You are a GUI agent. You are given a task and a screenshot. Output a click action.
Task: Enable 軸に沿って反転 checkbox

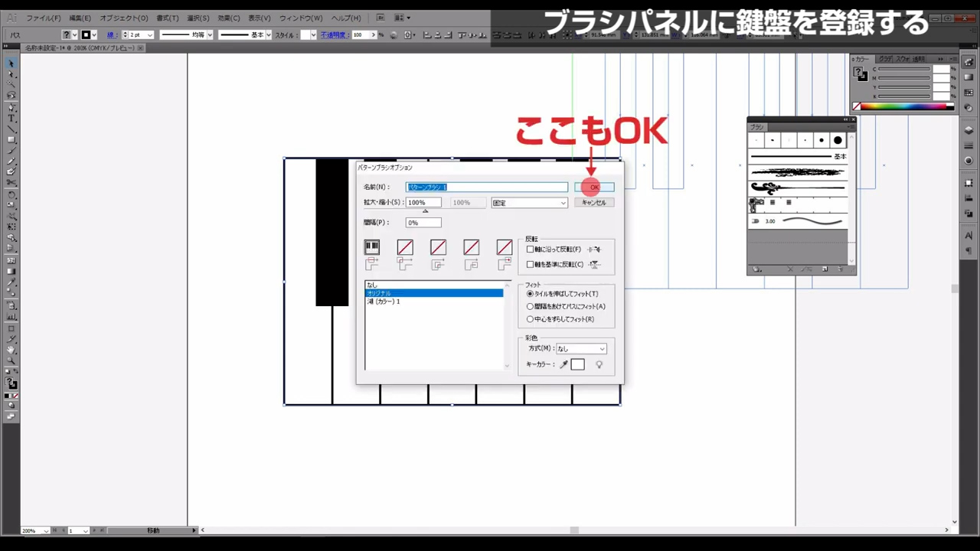click(x=530, y=249)
